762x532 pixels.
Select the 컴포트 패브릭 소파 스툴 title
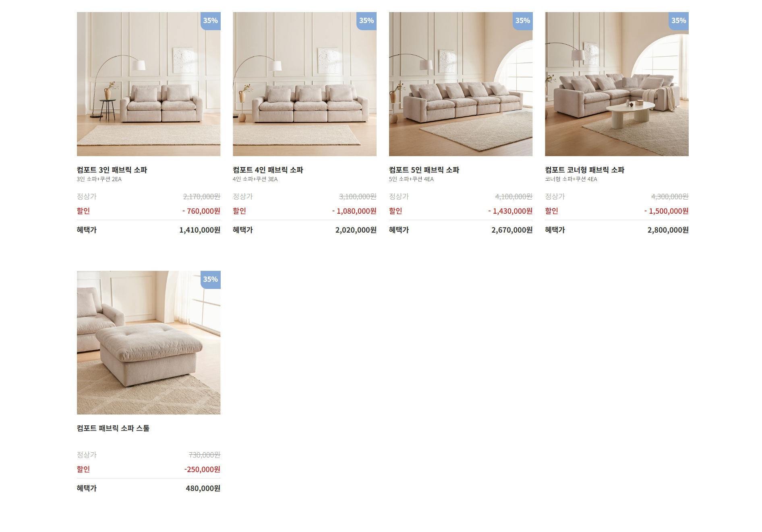coord(113,428)
